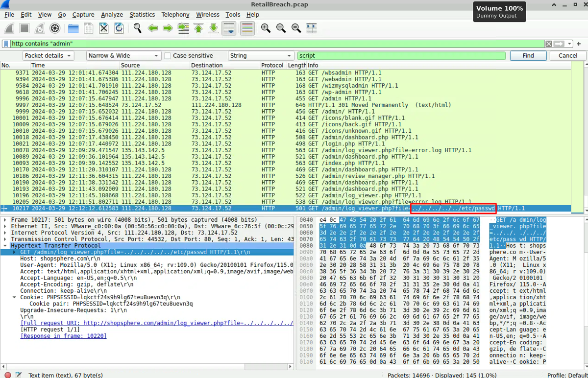Toggle auto-scroll during live capture
The width and height of the screenshot is (588, 378).
tap(229, 28)
